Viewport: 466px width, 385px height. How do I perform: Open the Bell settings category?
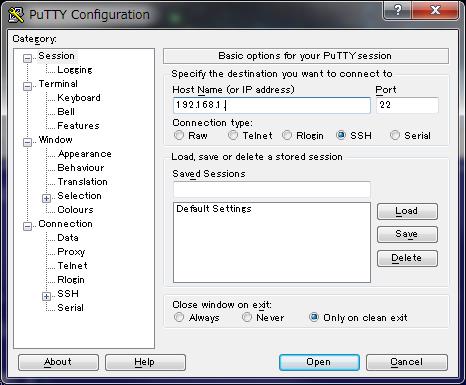click(66, 112)
